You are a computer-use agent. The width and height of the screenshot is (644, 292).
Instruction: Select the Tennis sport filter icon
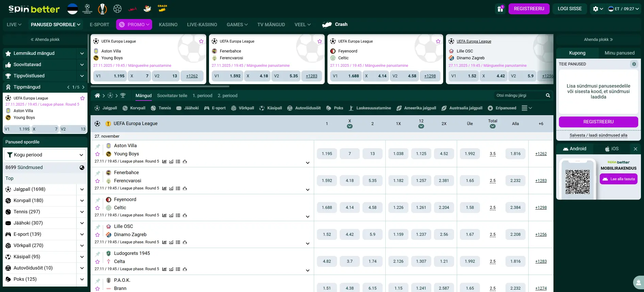click(153, 108)
